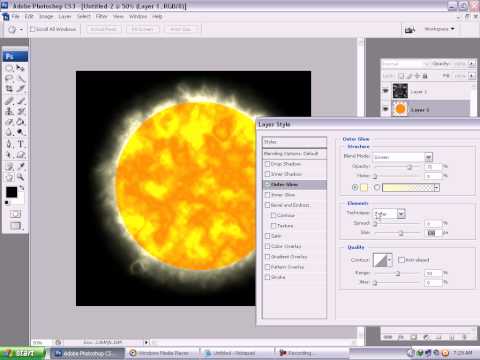Enable the Satin style
The width and height of the screenshot is (480, 360).
[267, 236]
